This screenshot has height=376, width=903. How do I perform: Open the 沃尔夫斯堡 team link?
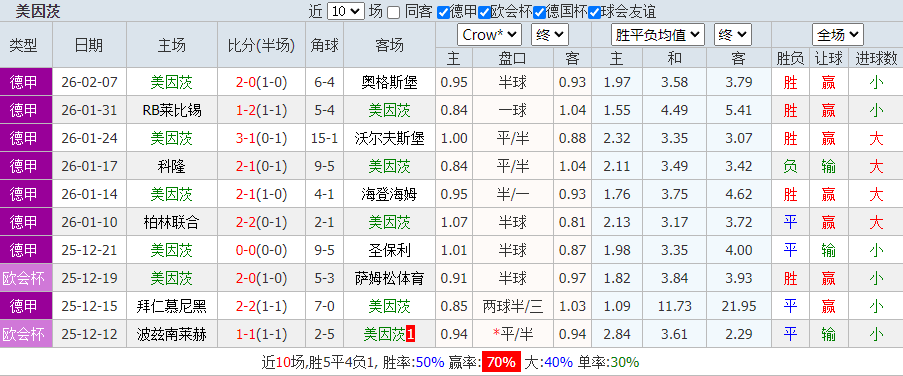click(389, 138)
